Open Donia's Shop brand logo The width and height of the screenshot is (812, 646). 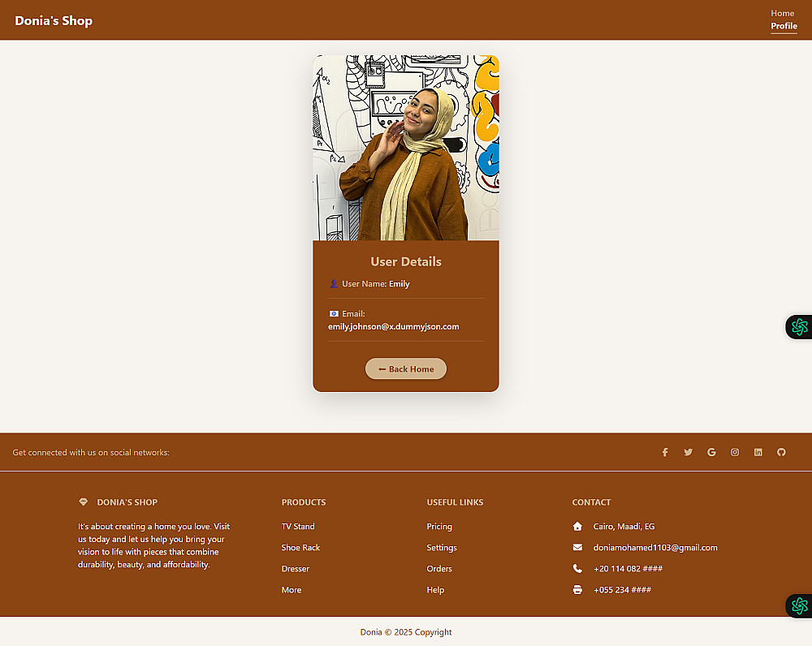[x=54, y=21]
